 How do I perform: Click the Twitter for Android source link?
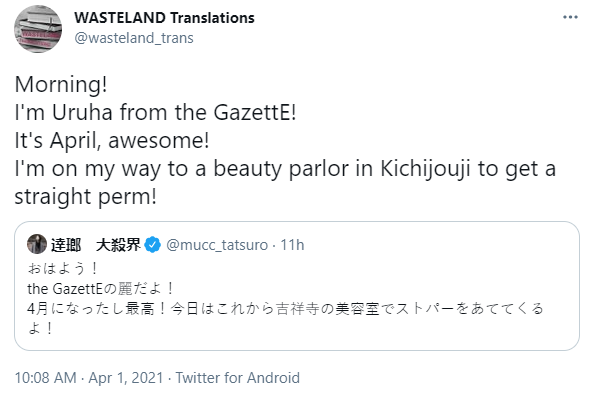pos(238,378)
